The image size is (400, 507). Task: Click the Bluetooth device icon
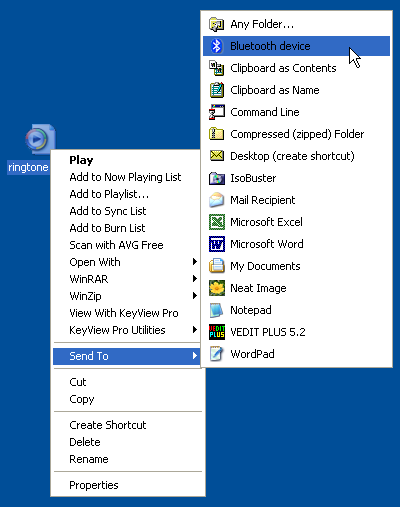pos(217,46)
